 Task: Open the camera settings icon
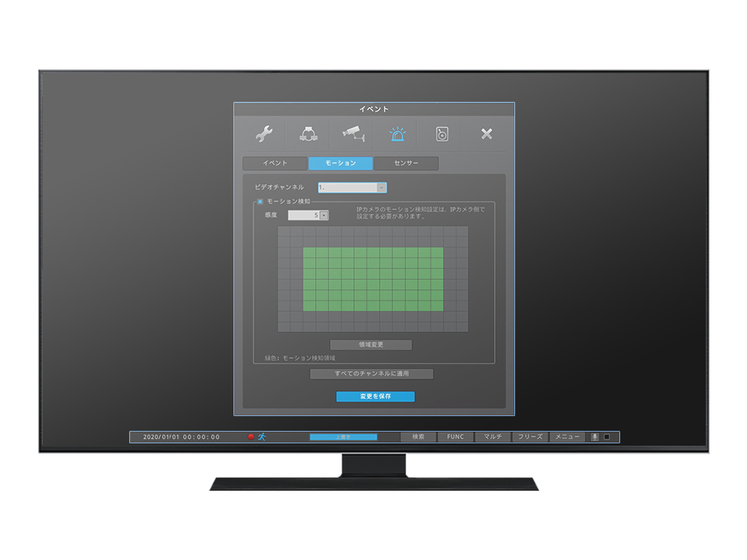point(353,134)
